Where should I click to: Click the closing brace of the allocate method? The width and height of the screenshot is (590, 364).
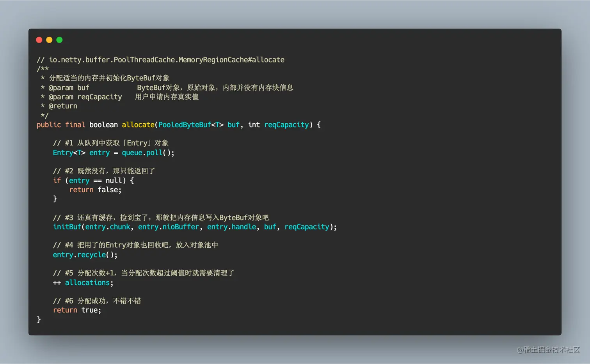(x=38, y=319)
